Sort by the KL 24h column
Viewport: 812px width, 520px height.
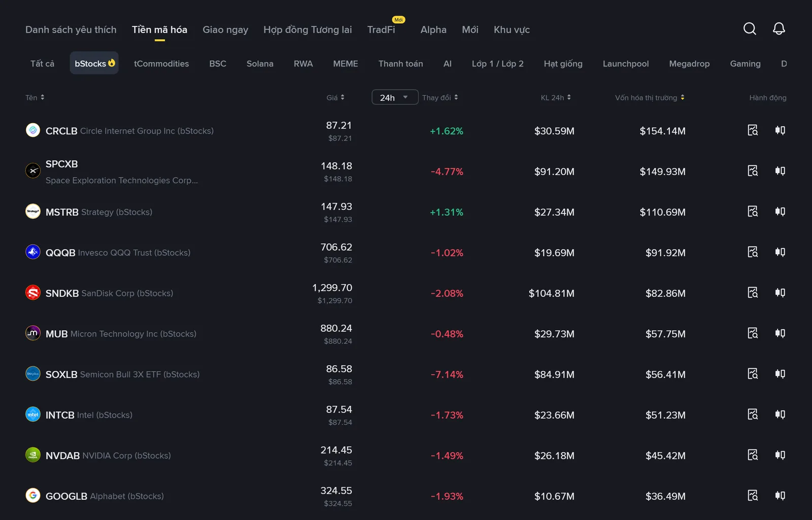point(556,97)
